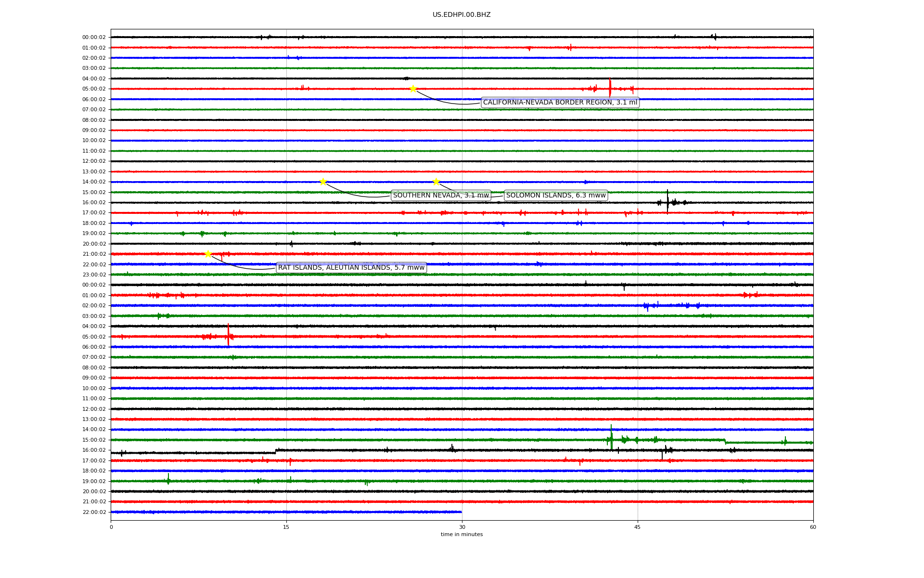Viewport: 924px width, 578px height.
Task: Click the Southern Nevada event star marker
Action: pyautogui.click(x=323, y=182)
